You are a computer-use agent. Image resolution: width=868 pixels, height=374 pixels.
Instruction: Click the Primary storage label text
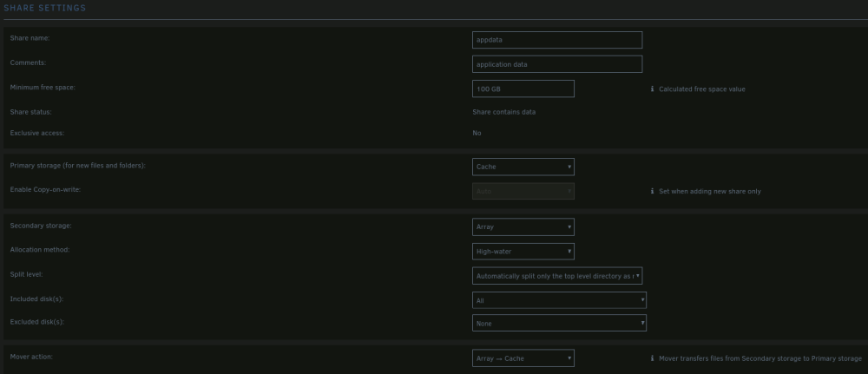pyautogui.click(x=77, y=166)
